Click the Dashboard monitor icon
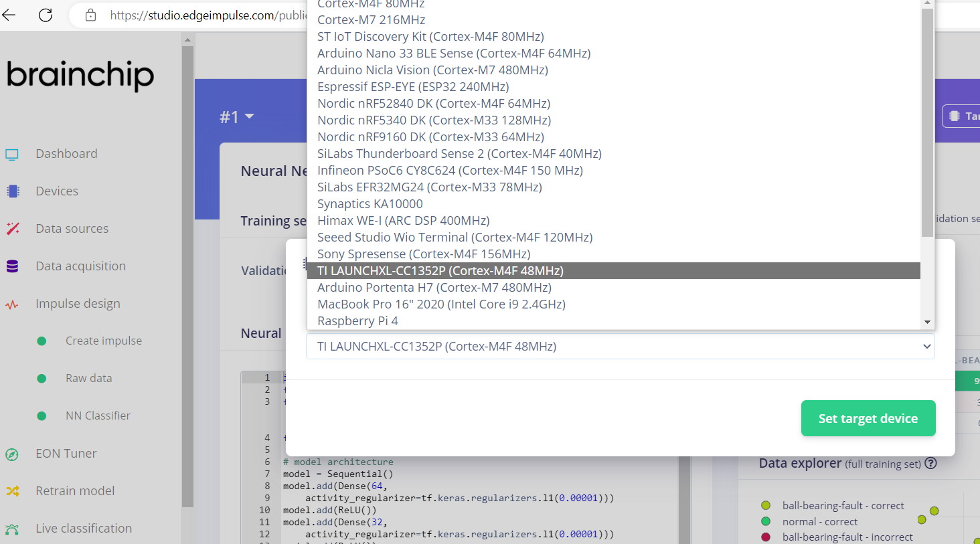Screen dimensions: 980x544 [12, 154]
